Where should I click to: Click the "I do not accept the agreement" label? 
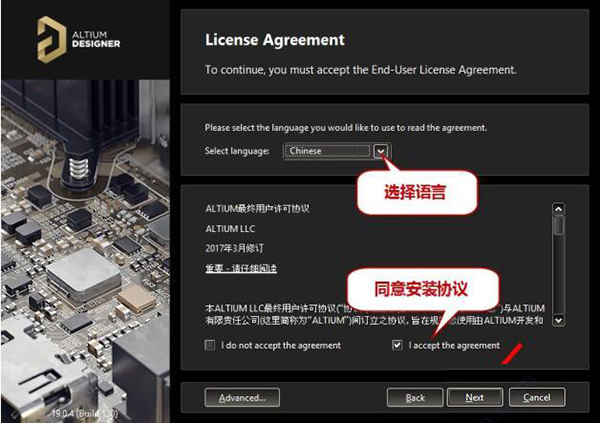[x=281, y=345]
